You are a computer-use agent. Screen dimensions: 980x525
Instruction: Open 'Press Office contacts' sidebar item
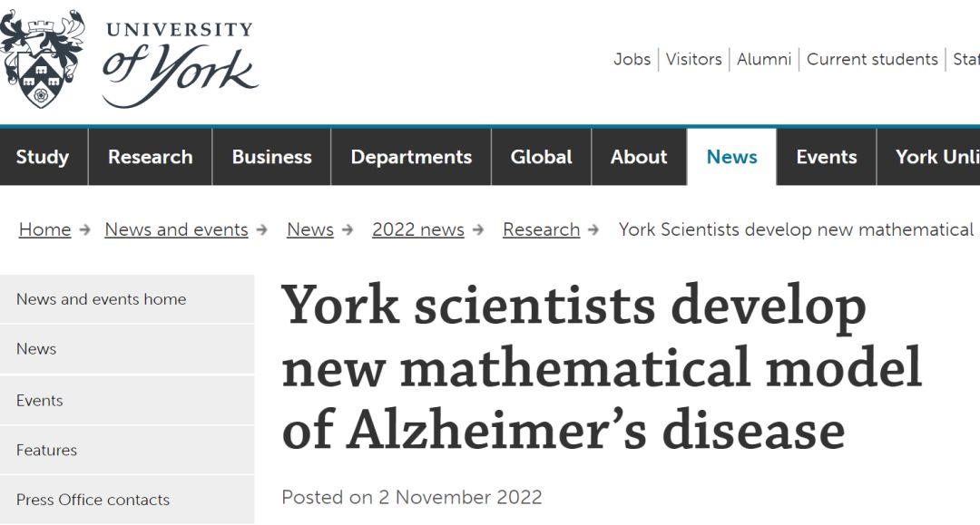(x=127, y=500)
